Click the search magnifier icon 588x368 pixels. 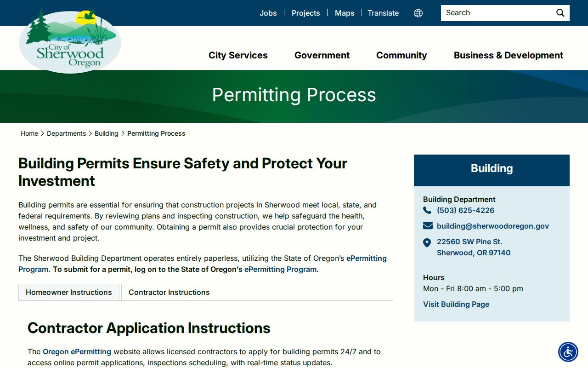point(560,13)
